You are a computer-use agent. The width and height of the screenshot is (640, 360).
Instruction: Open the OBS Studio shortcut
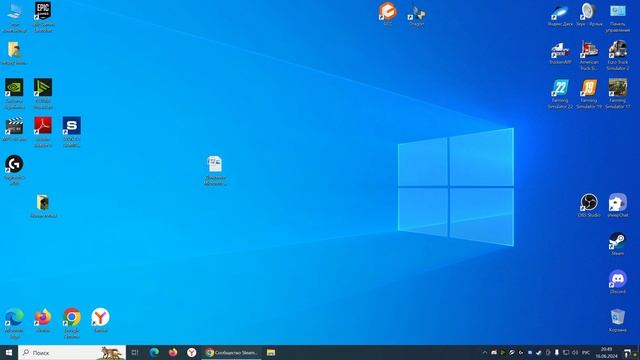[x=589, y=205]
